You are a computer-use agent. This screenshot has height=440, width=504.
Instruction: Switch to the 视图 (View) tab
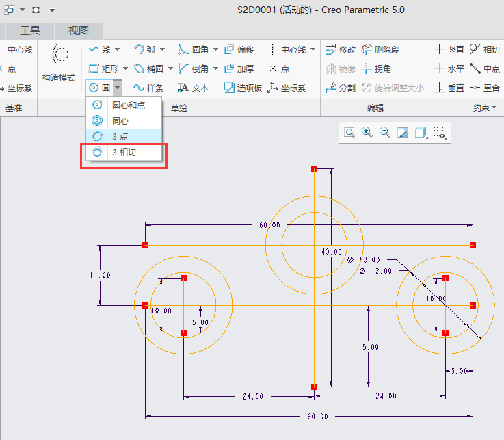pyautogui.click(x=79, y=30)
